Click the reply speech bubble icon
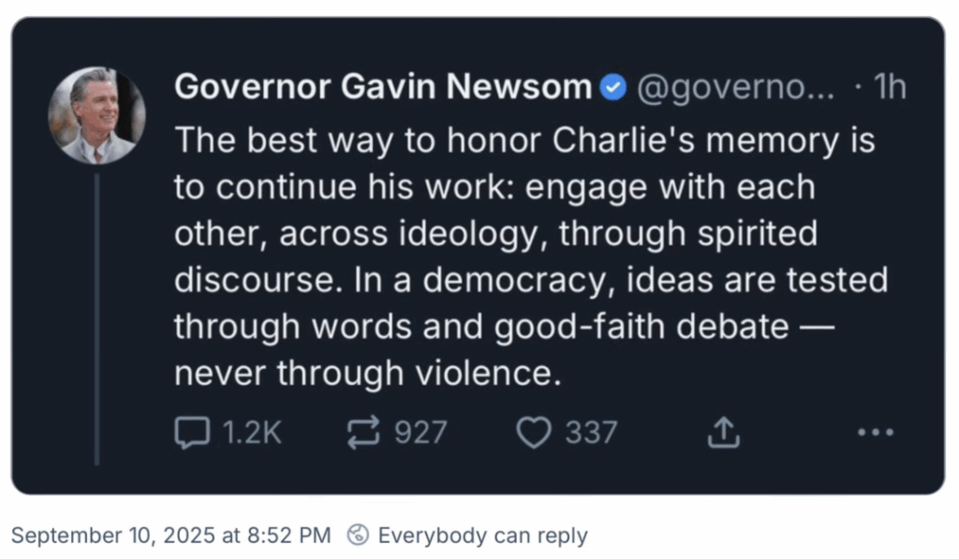This screenshot has width=959, height=560. 193,432
